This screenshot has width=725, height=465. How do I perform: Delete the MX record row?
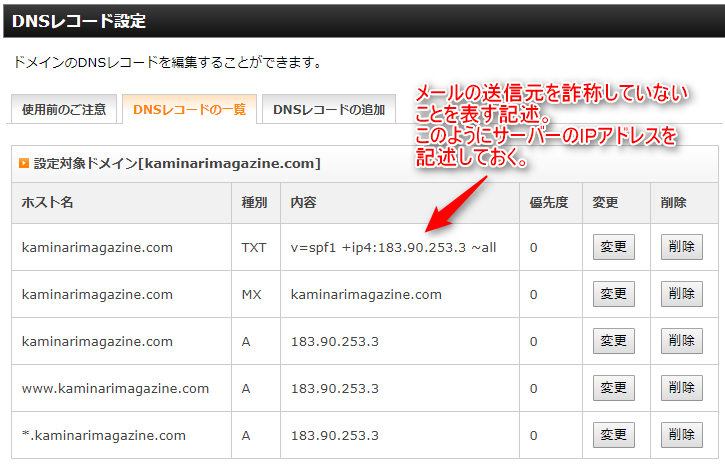coord(681,294)
